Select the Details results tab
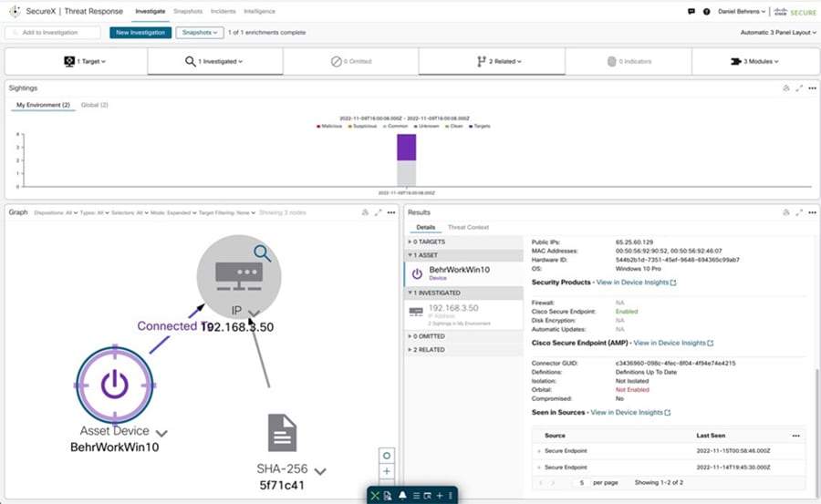 (x=426, y=227)
